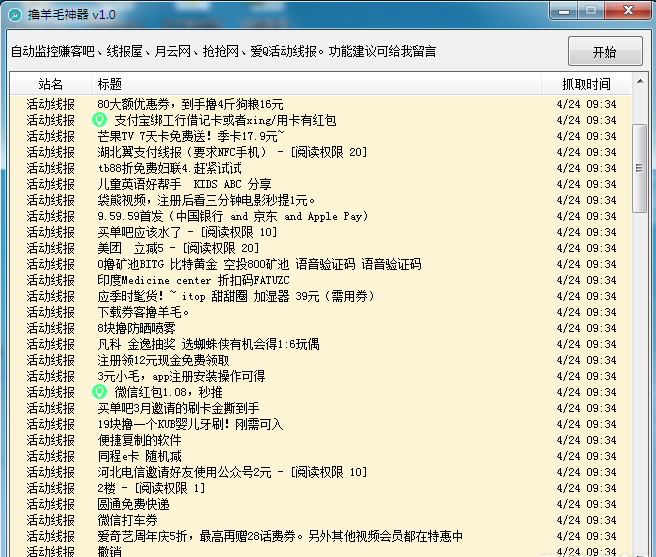Select row 美团 立减5 - [阅读权限 20]
This screenshot has width=656, height=557.
(x=320, y=248)
